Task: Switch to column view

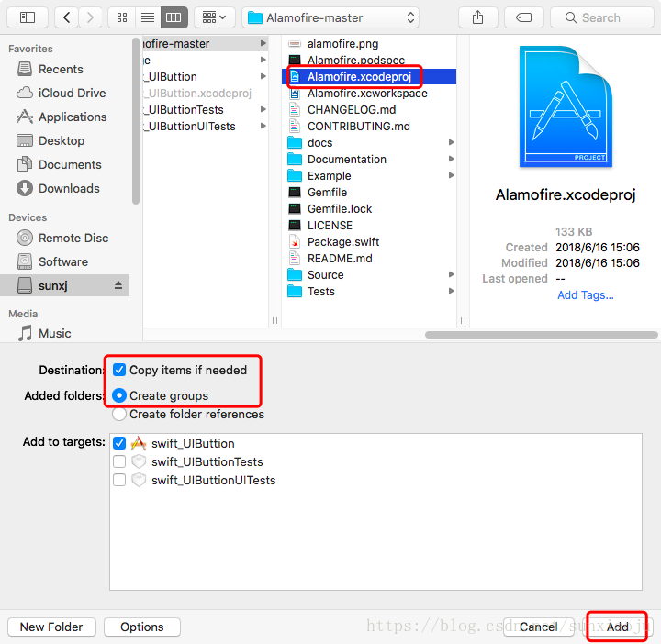Action: pyautogui.click(x=174, y=17)
